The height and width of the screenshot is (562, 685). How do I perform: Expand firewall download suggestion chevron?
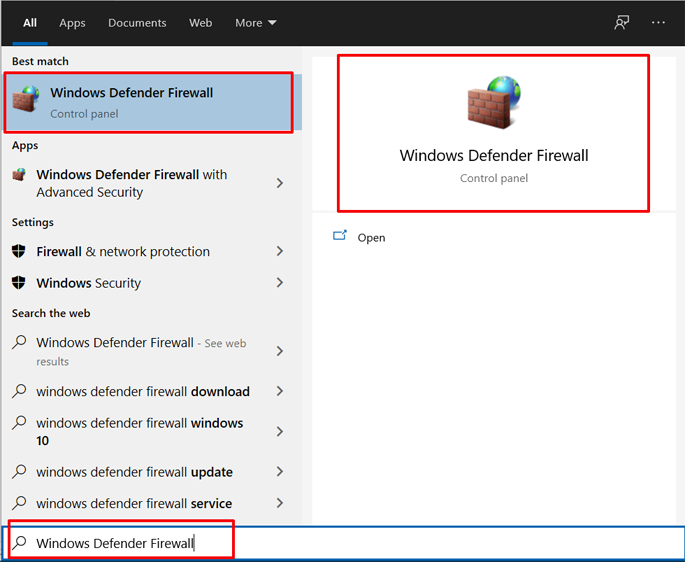(280, 391)
